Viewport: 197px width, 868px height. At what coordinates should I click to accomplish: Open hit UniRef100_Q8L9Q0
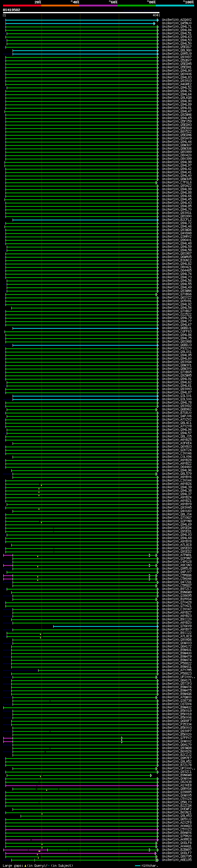177,50
